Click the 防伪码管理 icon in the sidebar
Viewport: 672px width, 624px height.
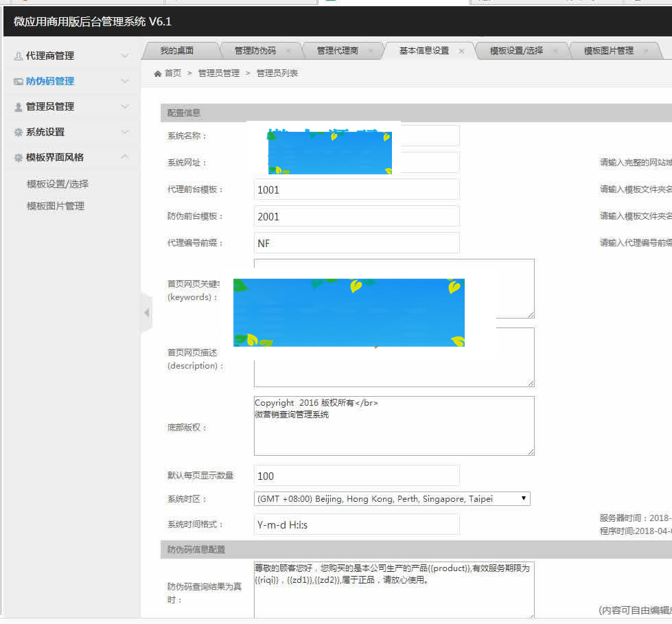pos(19,81)
